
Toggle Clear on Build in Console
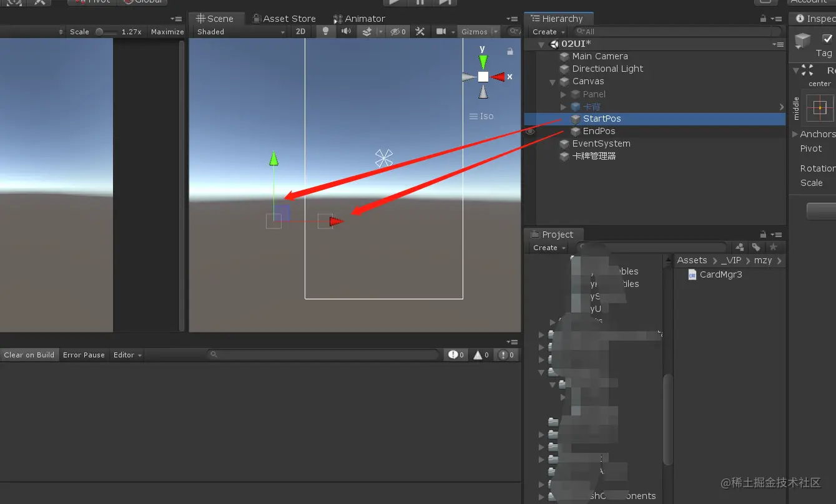tap(29, 355)
